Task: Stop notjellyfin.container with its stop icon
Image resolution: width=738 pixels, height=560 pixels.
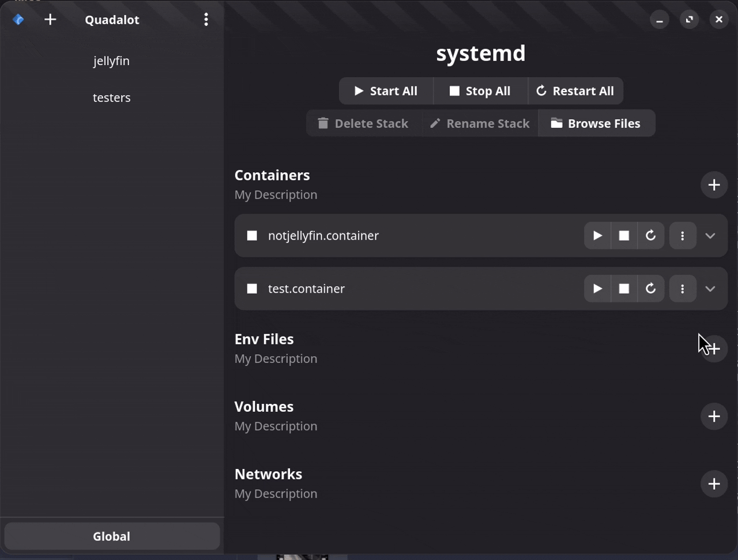Action: [x=624, y=236]
